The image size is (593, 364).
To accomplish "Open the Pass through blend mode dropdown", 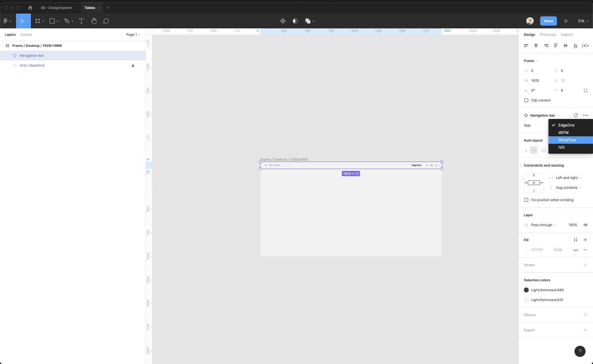I will (543, 225).
